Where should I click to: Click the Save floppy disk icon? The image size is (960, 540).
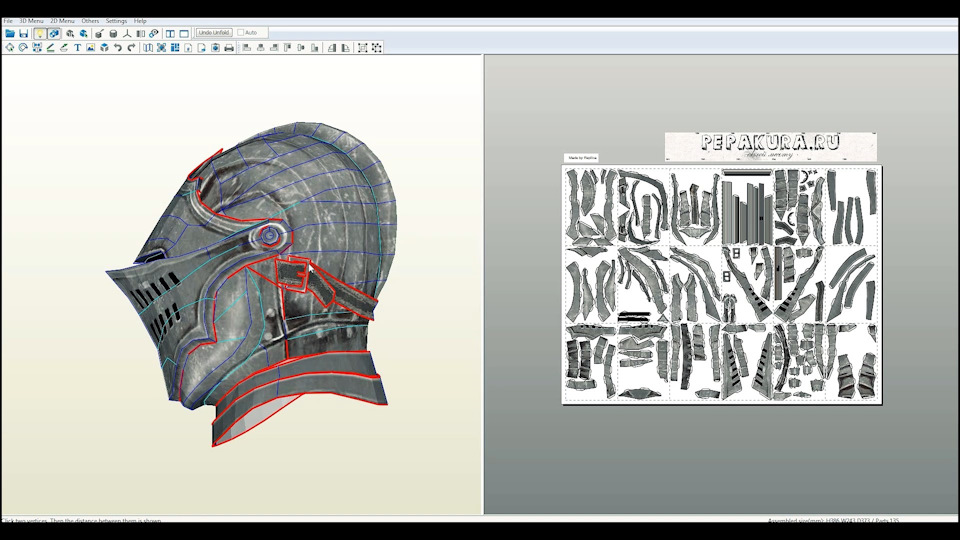pos(24,33)
